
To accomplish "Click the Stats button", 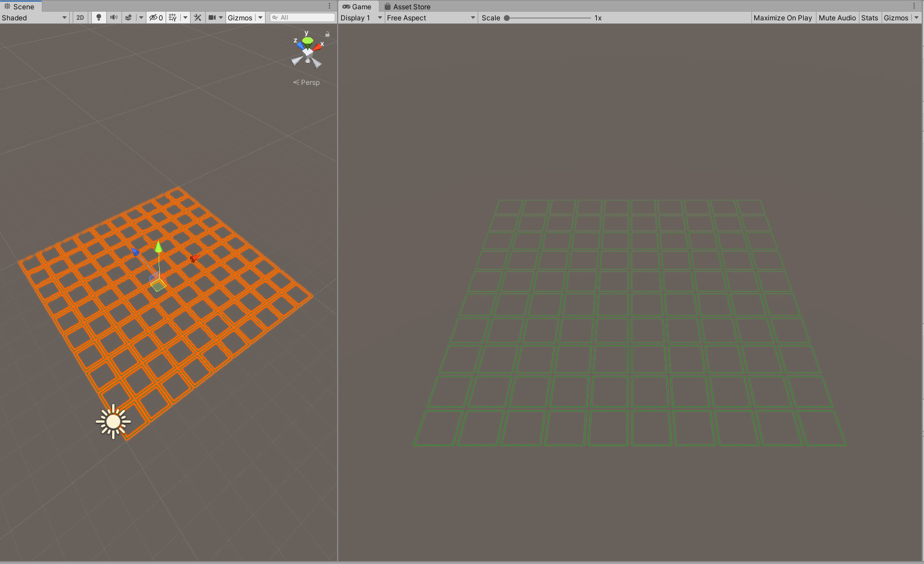I will 869,17.
